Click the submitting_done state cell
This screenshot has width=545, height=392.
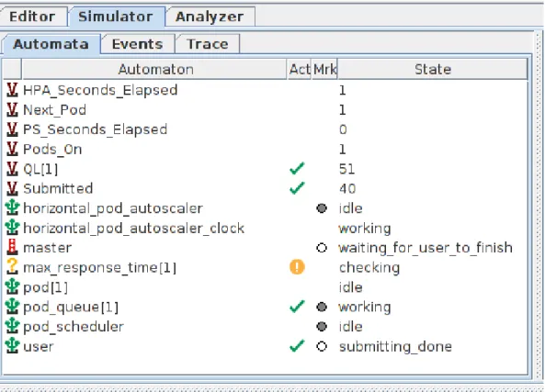[395, 347]
